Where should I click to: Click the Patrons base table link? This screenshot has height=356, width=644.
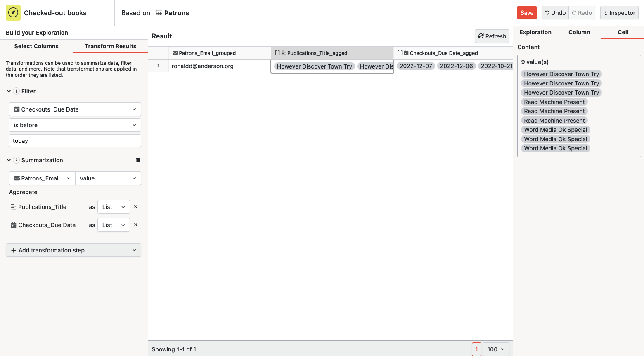click(x=173, y=13)
